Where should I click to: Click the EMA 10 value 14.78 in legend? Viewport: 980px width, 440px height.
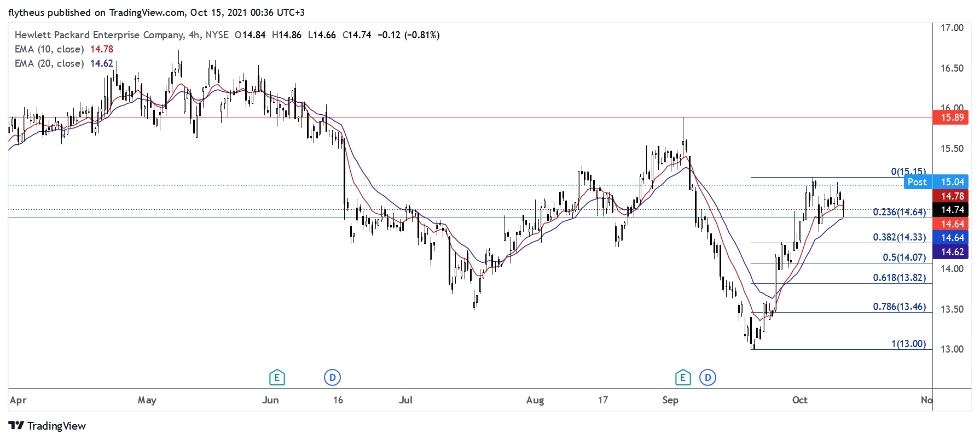point(102,49)
